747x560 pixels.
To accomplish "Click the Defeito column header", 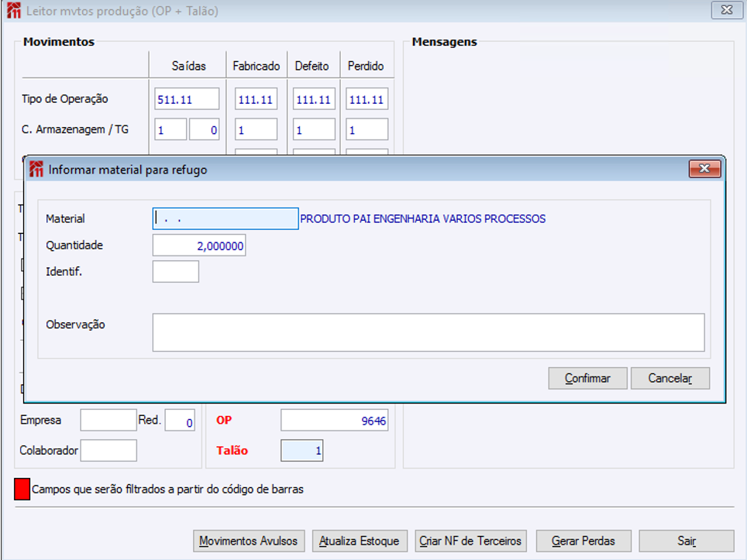I will (x=312, y=66).
